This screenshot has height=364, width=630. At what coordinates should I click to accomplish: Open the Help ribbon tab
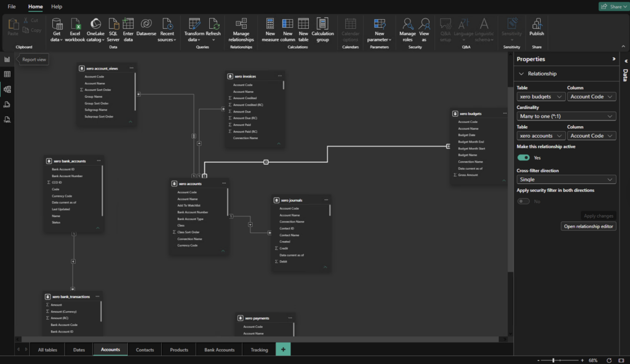tap(57, 6)
